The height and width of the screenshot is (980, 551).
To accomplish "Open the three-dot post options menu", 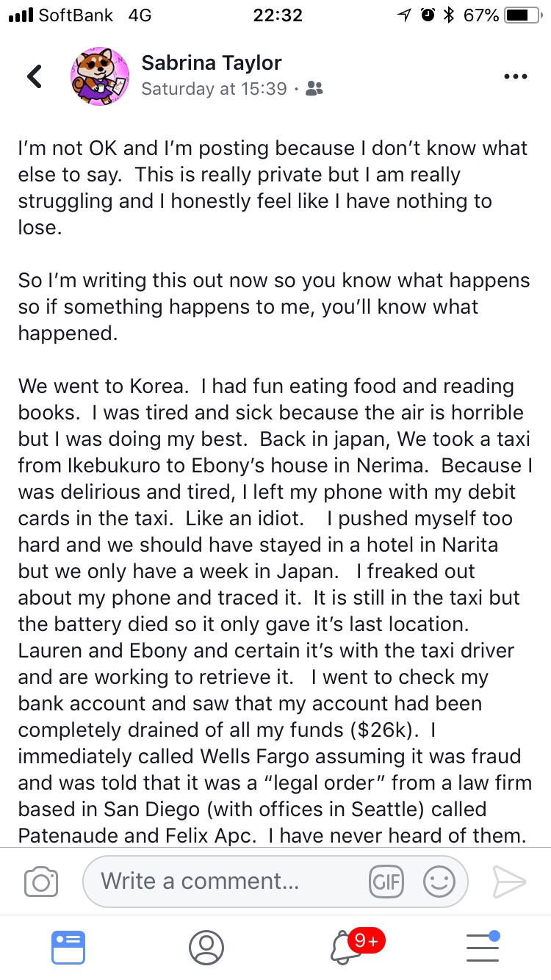I will pyautogui.click(x=514, y=76).
